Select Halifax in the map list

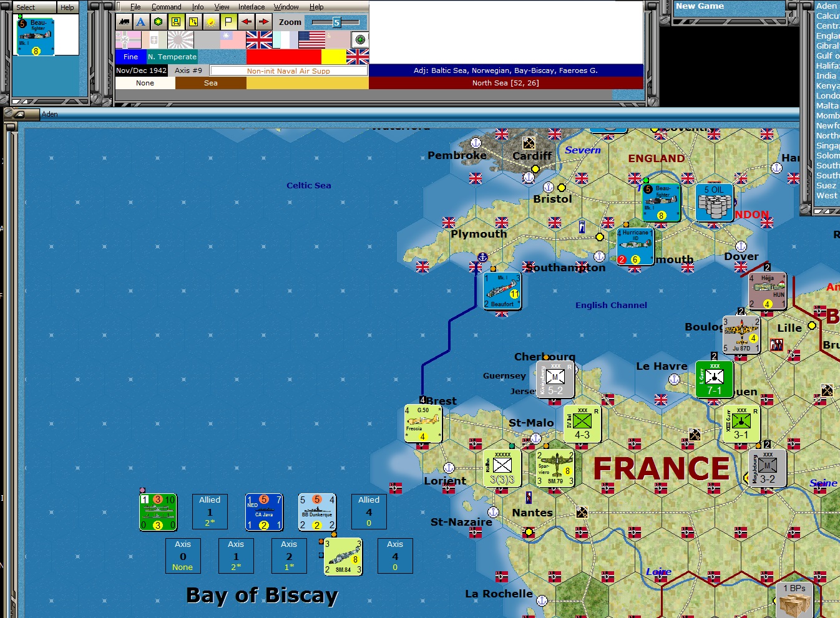point(828,65)
